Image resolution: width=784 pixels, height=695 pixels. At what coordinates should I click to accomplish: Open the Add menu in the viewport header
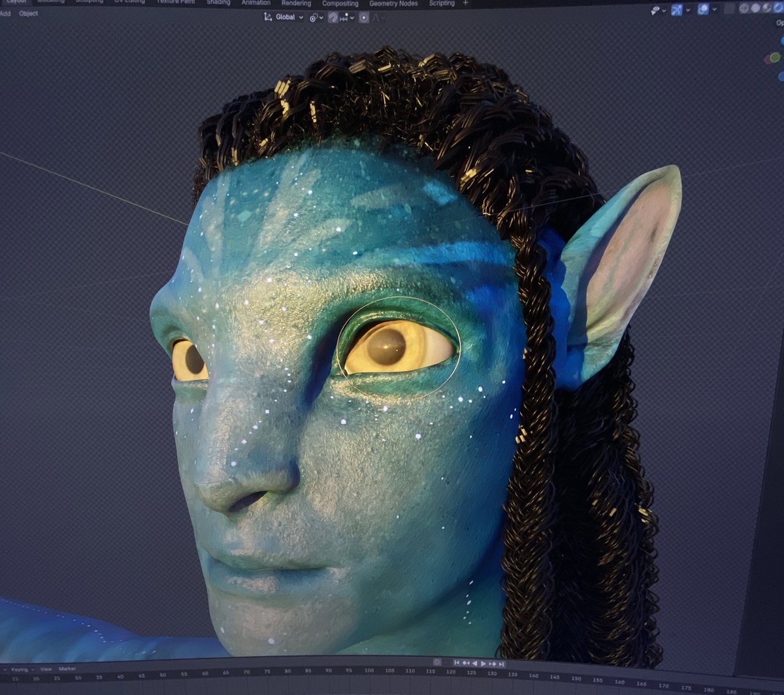click(x=5, y=14)
